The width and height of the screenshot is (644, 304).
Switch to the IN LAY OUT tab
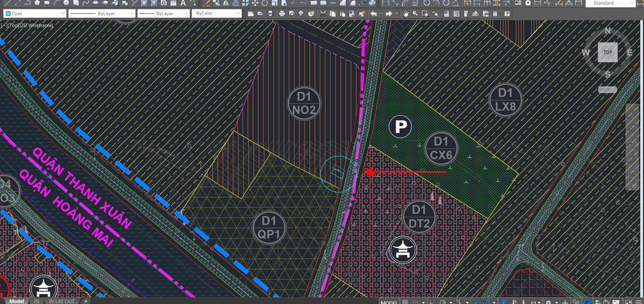point(62,301)
